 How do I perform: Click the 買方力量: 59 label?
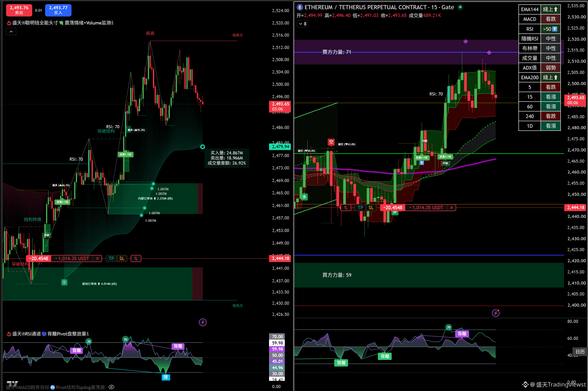337,275
